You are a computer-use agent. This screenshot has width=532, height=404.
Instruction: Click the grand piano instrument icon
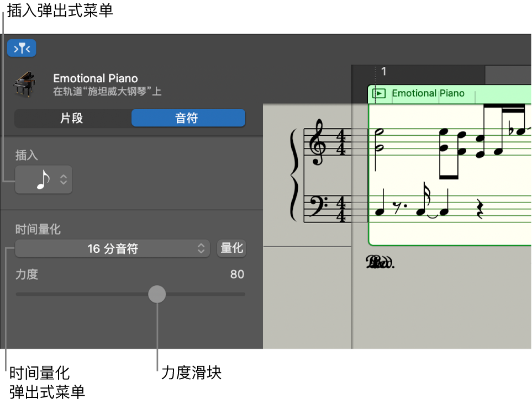coord(24,84)
